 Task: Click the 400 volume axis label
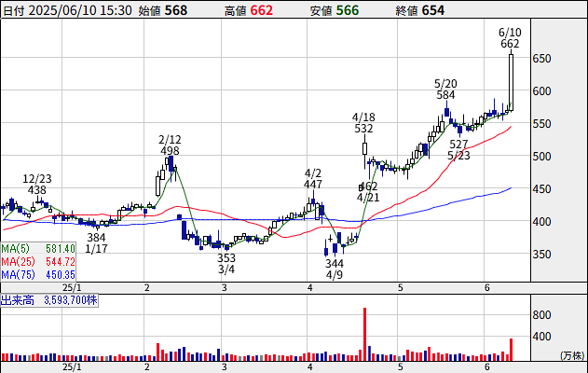click(542, 337)
